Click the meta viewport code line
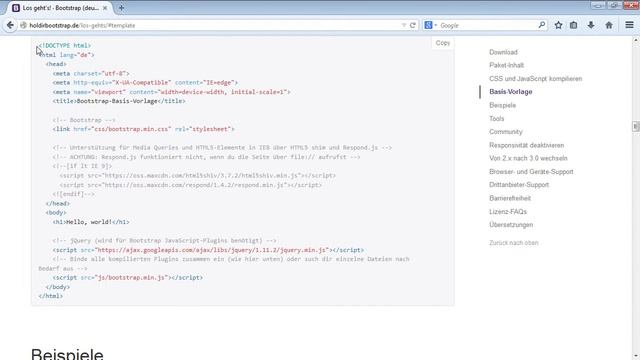Viewport: 640px width, 360px height. [171, 92]
